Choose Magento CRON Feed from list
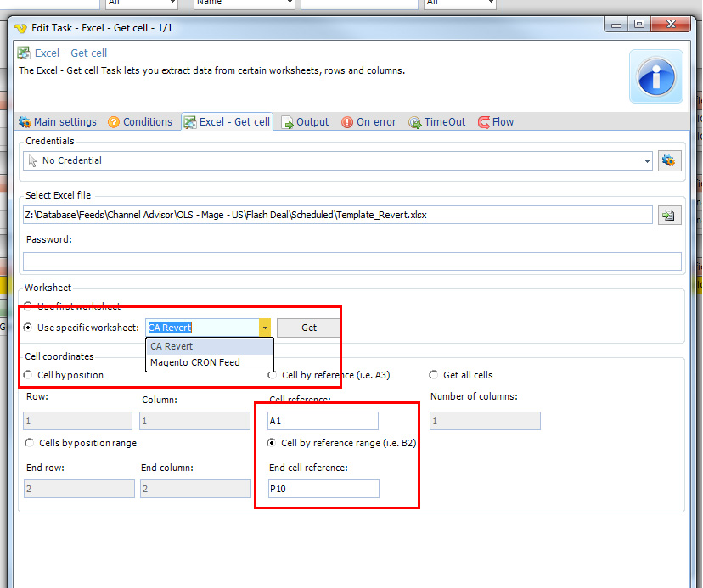Image resolution: width=703 pixels, height=588 pixels. click(195, 362)
